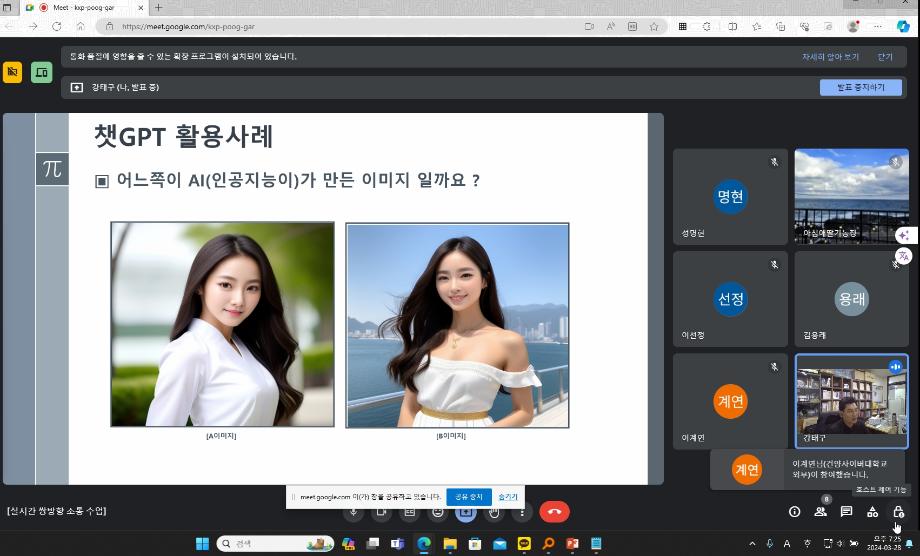Click the red leave call button
Viewport: 920px width, 556px height.
pos(554,511)
